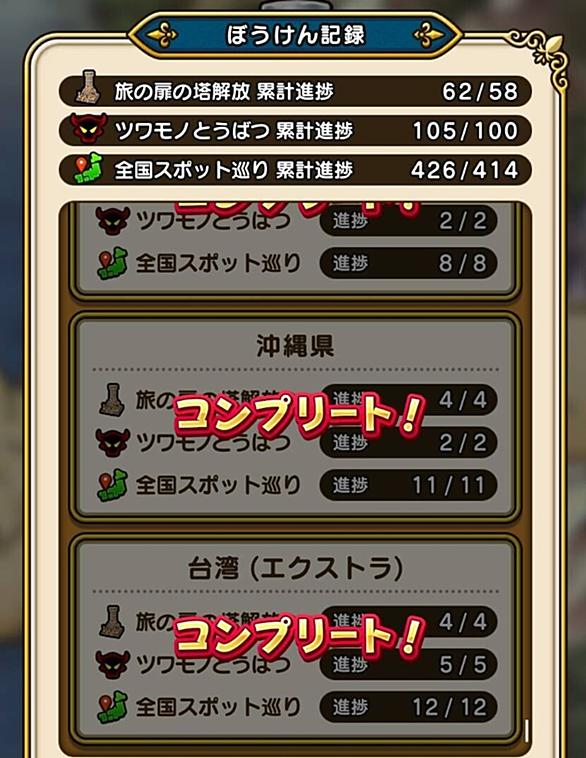
Task: Click the tower icon in cumulative progress header
Action: [88, 87]
